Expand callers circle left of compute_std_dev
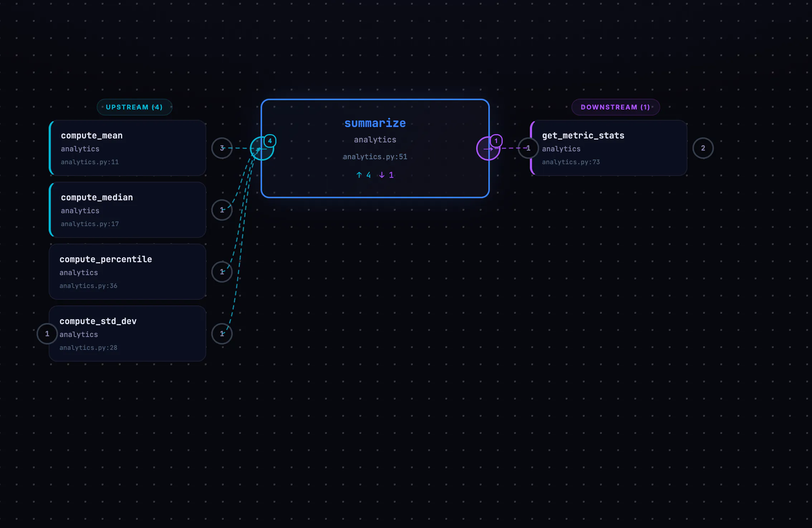Screen dimensions: 812x528 [x=47, y=334]
